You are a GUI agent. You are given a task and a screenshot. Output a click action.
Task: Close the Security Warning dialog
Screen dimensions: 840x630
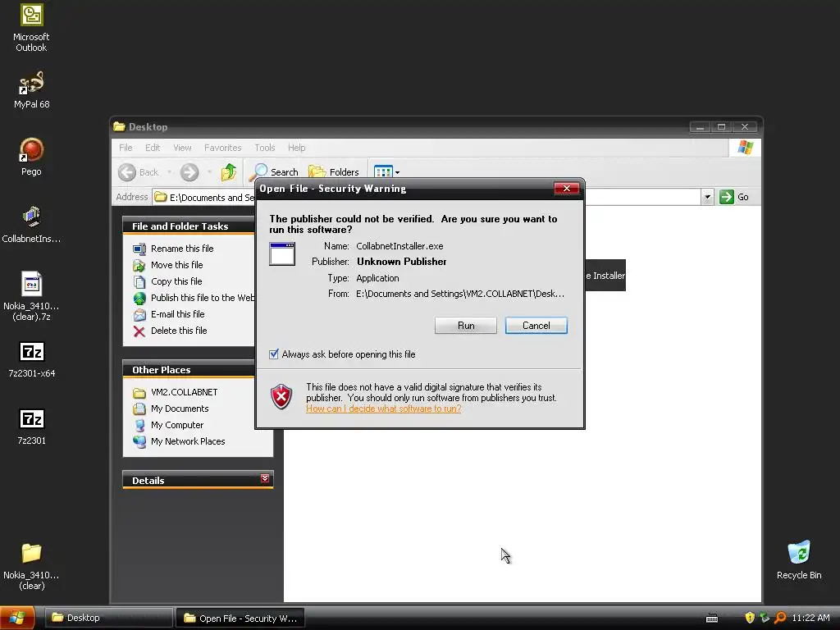click(x=566, y=188)
